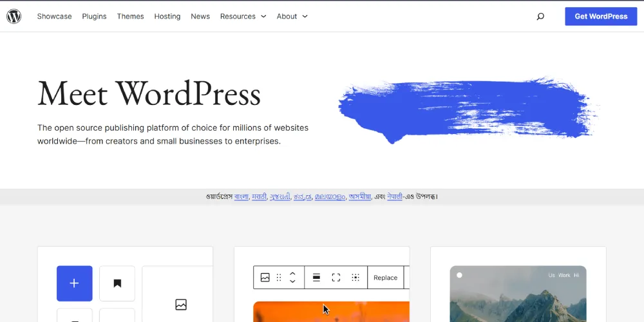Click the Replace button in block toolbar
The image size is (644, 322).
tap(385, 278)
